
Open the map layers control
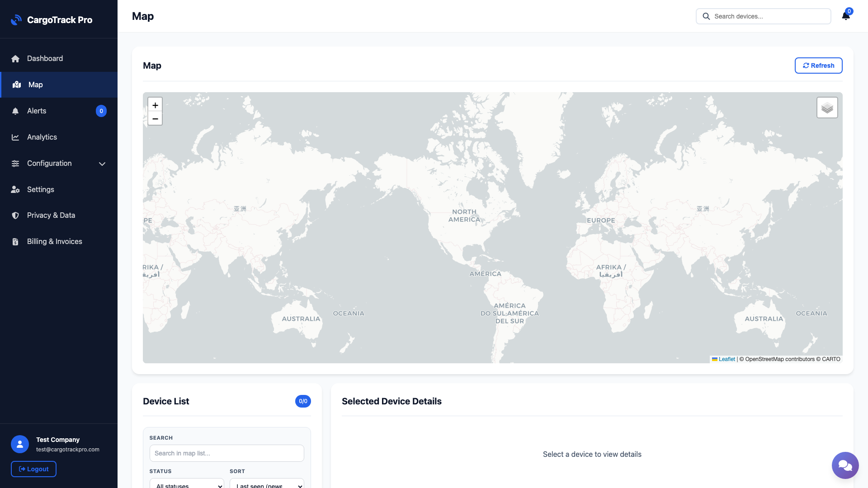pos(827,107)
